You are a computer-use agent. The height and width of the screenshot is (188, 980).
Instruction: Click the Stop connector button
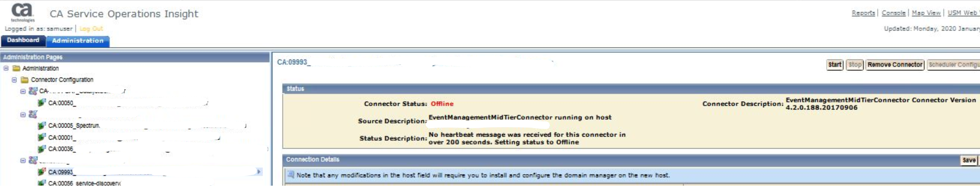click(x=855, y=65)
